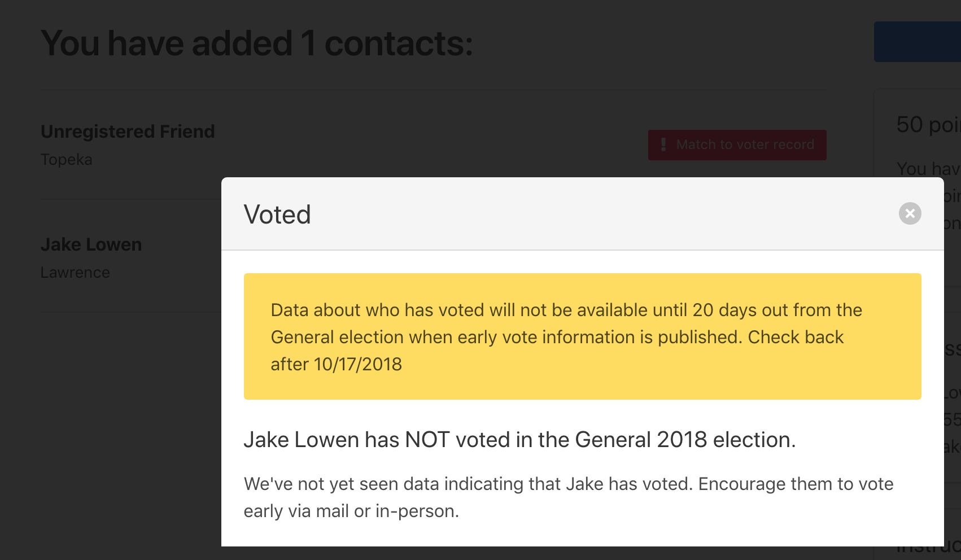Screen dimensions: 961x560
Task: Select the Unregistered Friend contact name
Action: click(128, 132)
